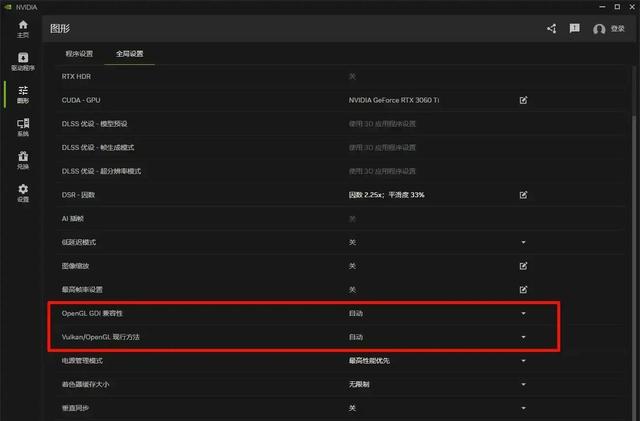Click the DLSS 优设 - 模型预设 label
Image resolution: width=640 pixels, height=421 pixels.
tap(94, 124)
